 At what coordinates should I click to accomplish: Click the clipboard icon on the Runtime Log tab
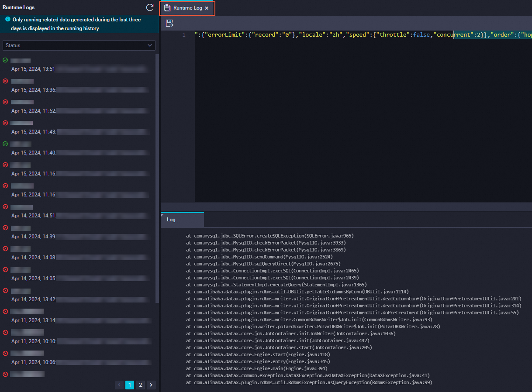click(x=166, y=7)
